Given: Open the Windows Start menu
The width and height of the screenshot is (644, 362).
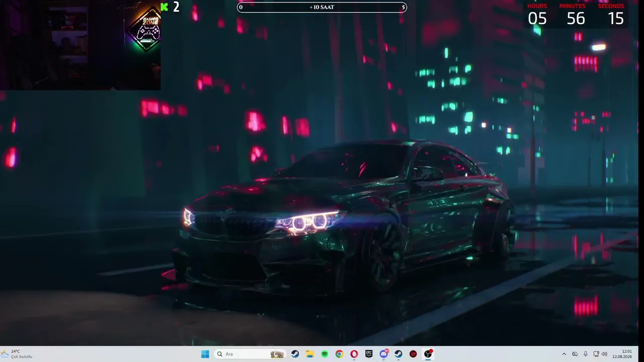Looking at the screenshot, I should click(x=205, y=354).
